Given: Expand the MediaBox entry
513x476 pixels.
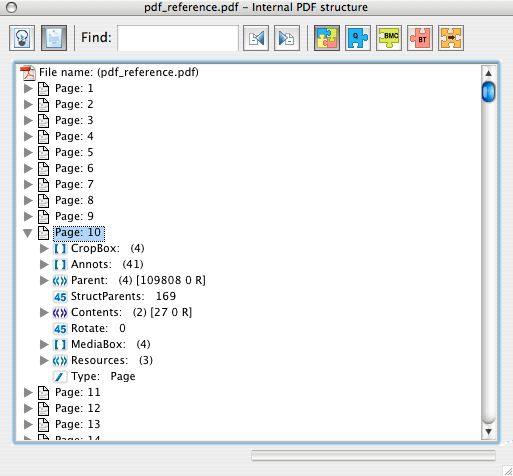Looking at the screenshot, I should point(44,344).
